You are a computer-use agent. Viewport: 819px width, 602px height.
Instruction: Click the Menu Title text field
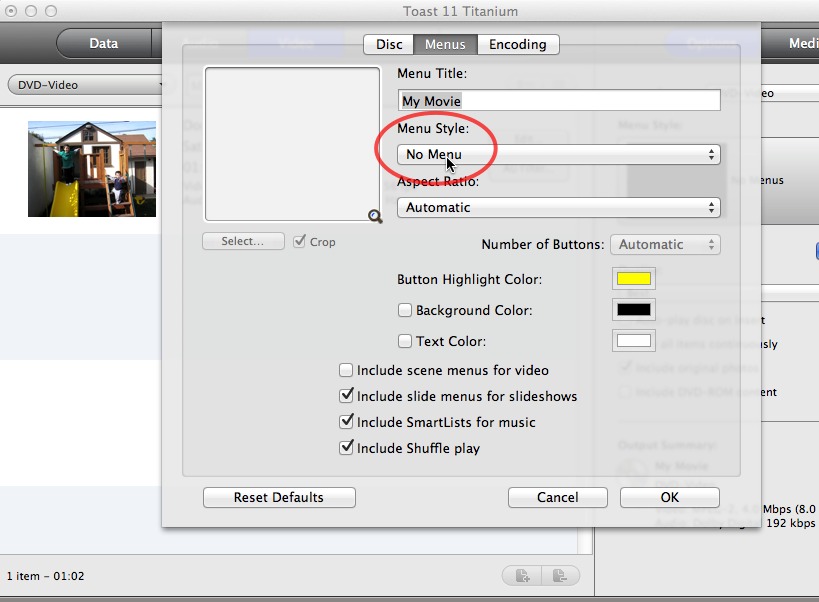click(559, 100)
